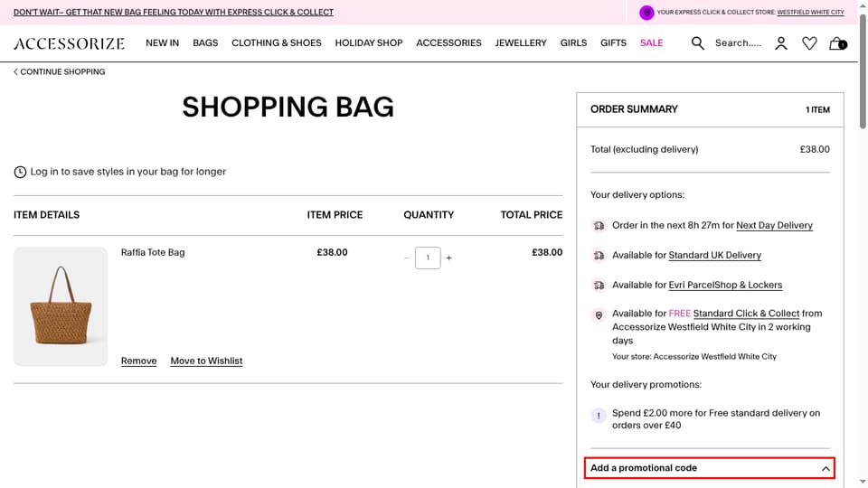Increase quantity with the plus button
The height and width of the screenshot is (488, 868).
449,258
